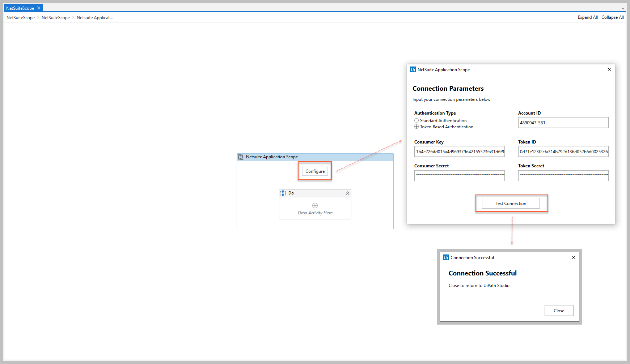Click into the Token Secret field
Viewport: 630px width, 364px height.
pyautogui.click(x=563, y=176)
